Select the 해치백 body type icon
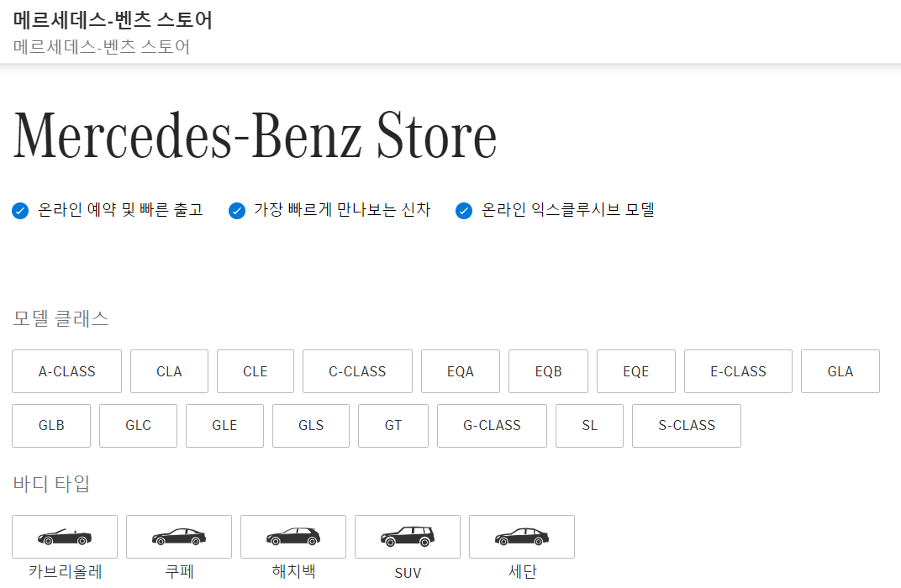 click(x=293, y=536)
